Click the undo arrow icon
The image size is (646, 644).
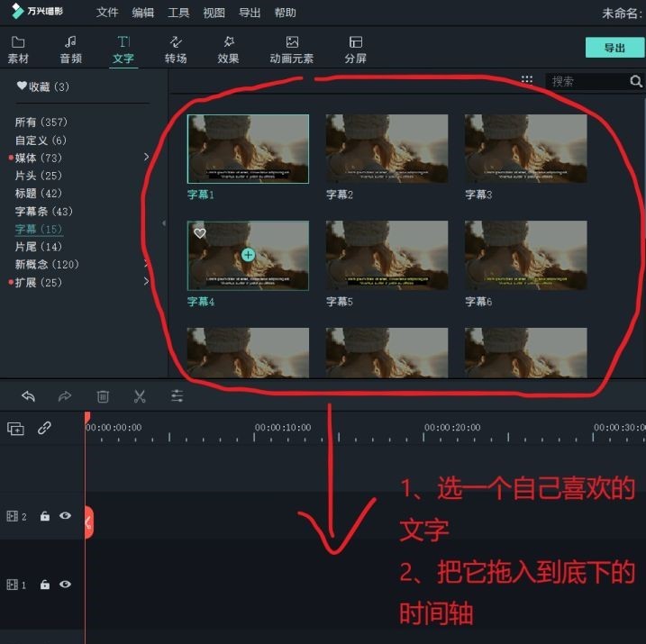coord(28,396)
